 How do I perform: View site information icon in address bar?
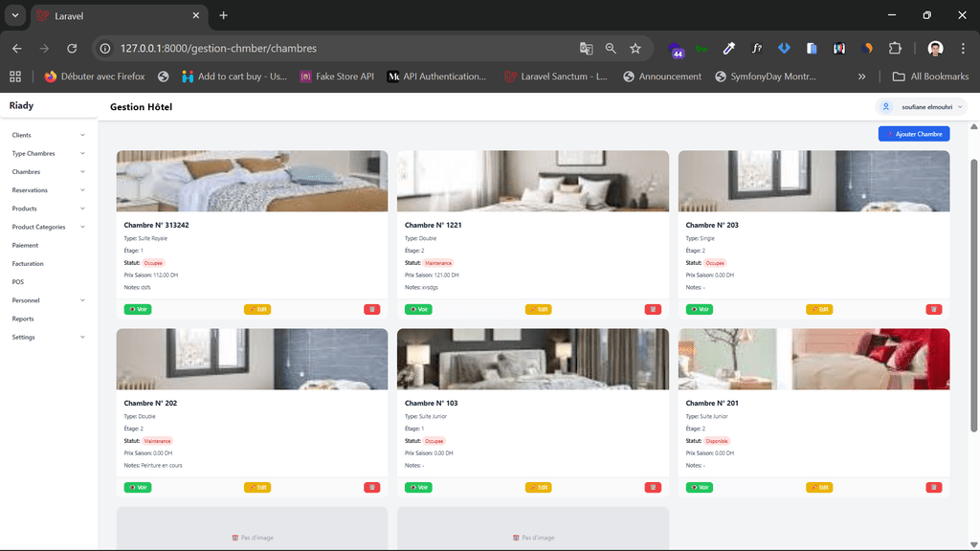pos(105,48)
